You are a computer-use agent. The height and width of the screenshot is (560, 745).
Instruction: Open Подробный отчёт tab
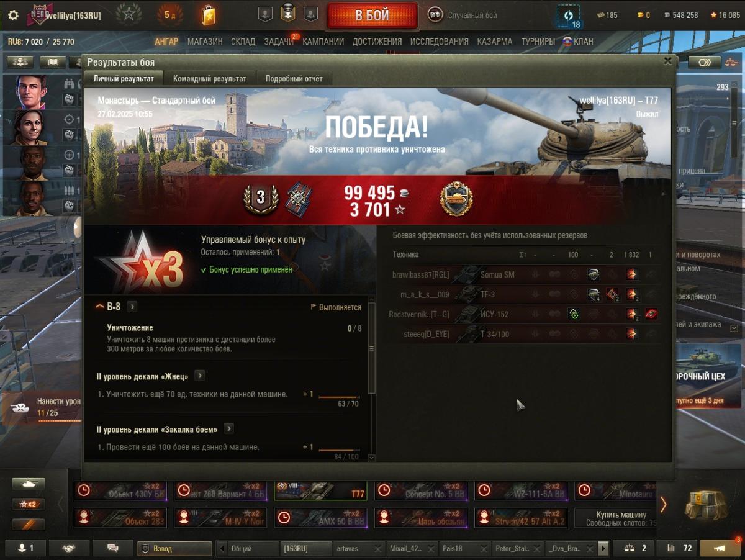click(x=295, y=79)
